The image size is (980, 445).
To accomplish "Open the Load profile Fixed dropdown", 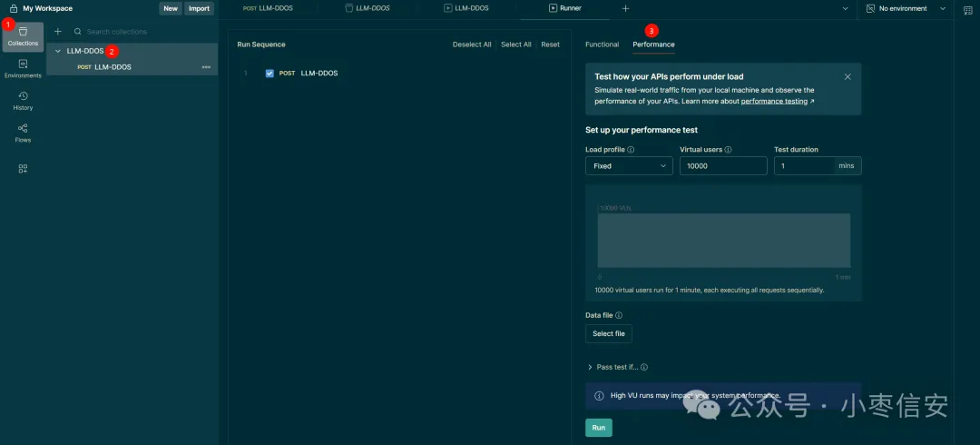I will pos(629,166).
